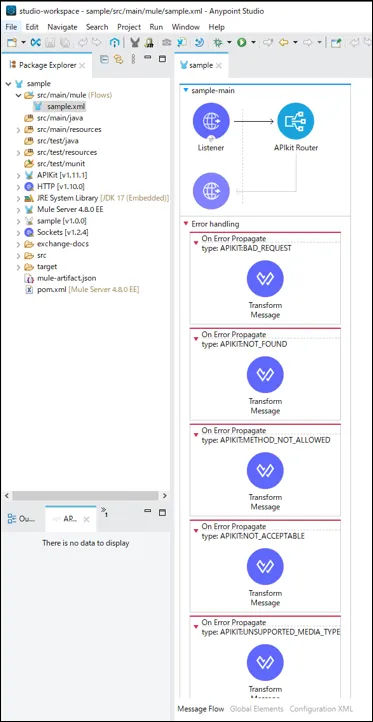The width and height of the screenshot is (373, 722).
Task: Open the New dropdown arrow
Action: click(23, 42)
